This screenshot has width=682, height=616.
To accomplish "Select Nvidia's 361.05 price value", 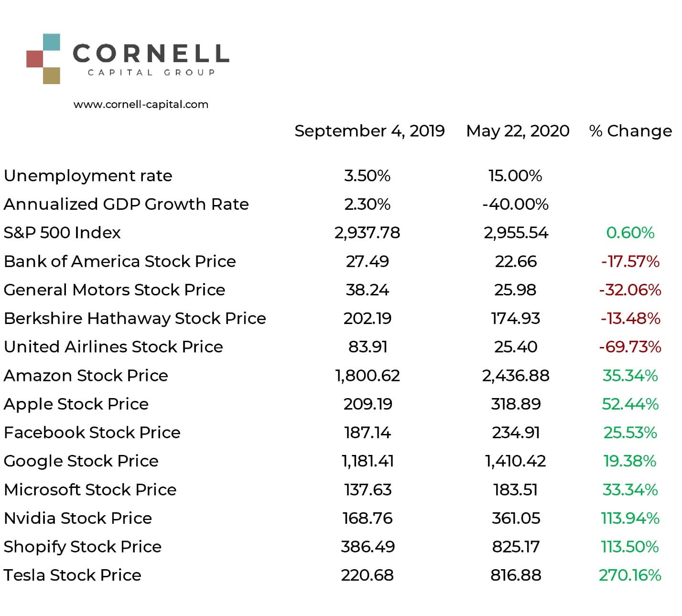I will (516, 518).
